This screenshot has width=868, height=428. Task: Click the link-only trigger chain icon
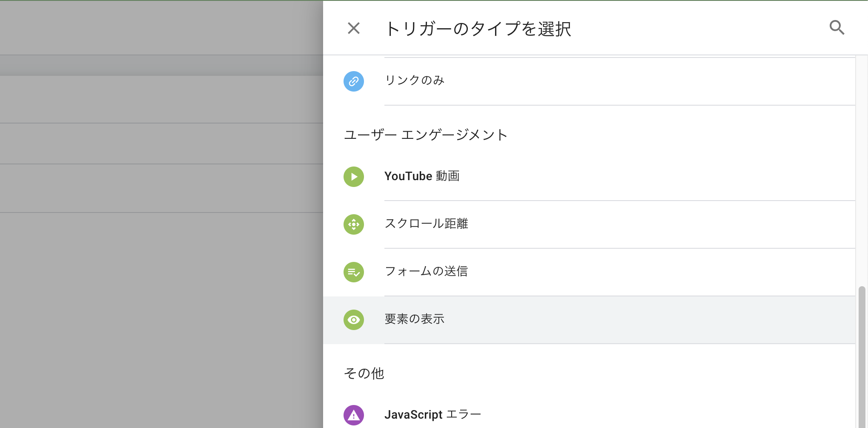pos(353,81)
